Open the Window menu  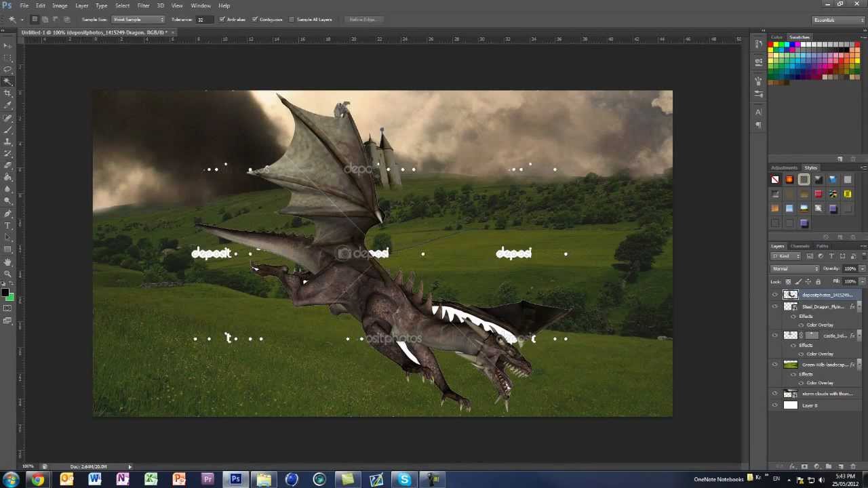pos(200,5)
